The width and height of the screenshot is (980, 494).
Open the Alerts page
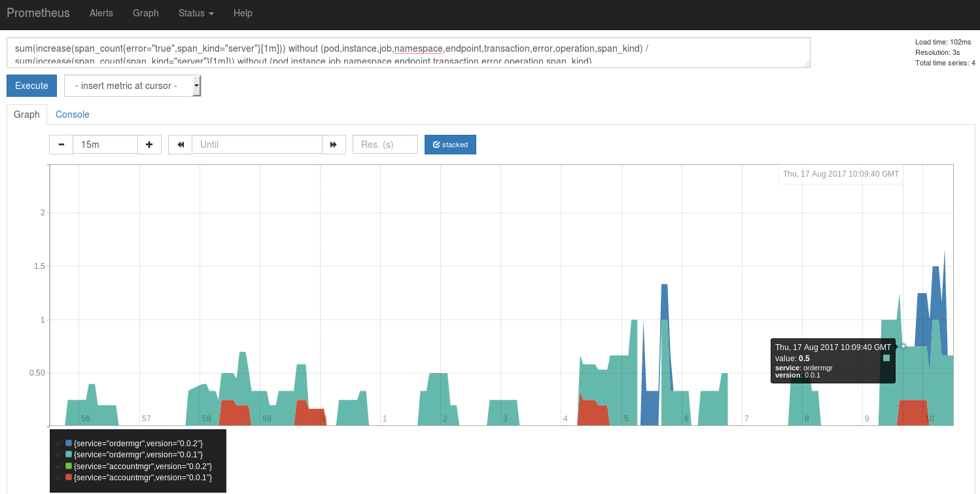coord(101,13)
